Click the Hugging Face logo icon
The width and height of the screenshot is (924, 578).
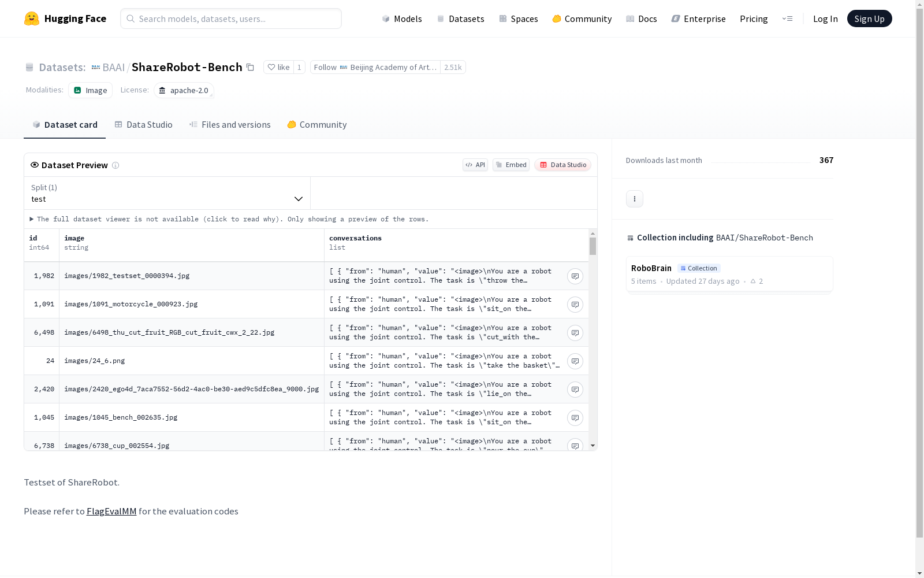coord(32,18)
